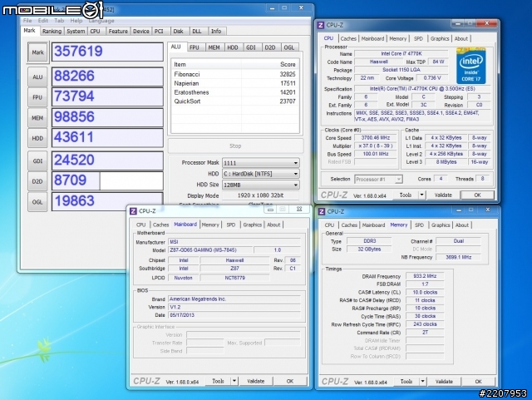Click the Stop button in benchmark
Viewport: 532px width, 400px height.
(235, 146)
